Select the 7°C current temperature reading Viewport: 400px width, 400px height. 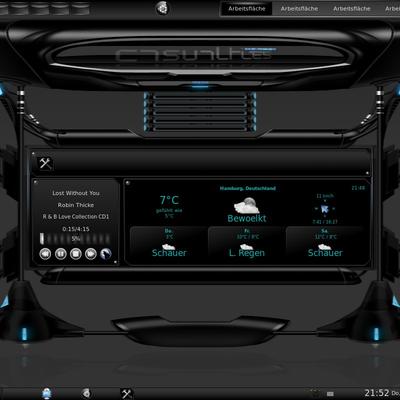169,200
